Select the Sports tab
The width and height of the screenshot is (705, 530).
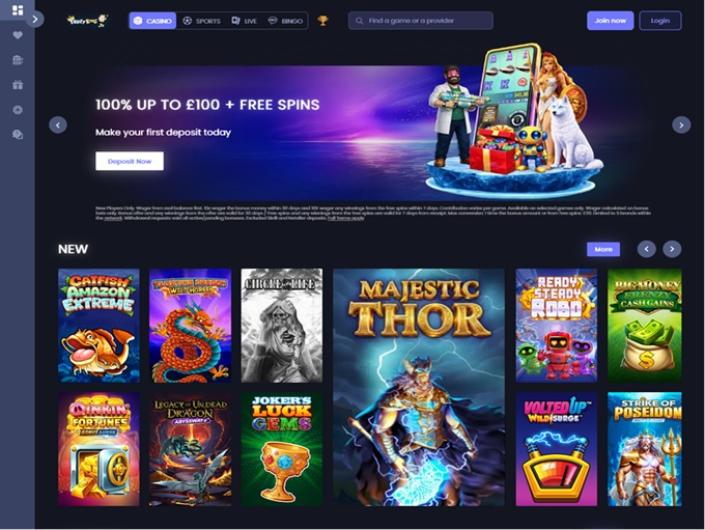201,21
